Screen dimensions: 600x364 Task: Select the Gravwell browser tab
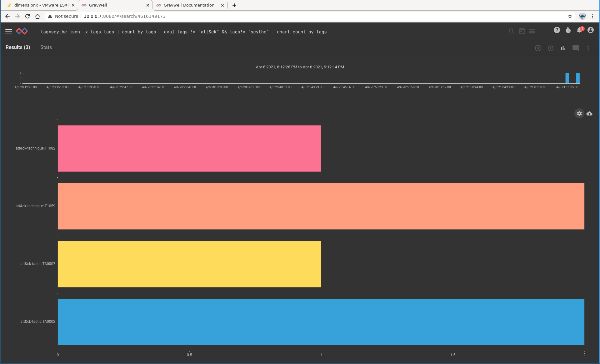coord(115,5)
